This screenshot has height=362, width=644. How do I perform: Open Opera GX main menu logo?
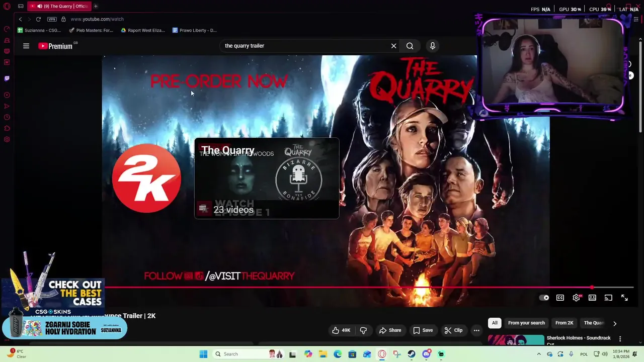[7, 7]
